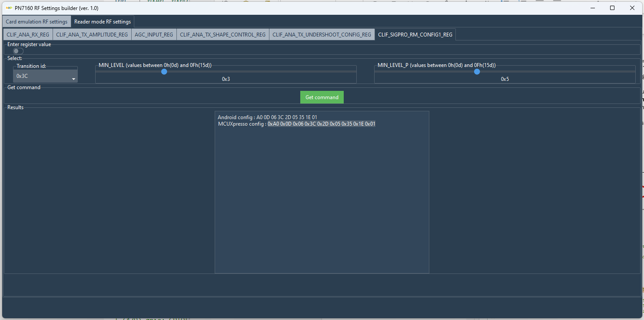Click the Results section label
The height and width of the screenshot is (320, 644).
(16, 107)
